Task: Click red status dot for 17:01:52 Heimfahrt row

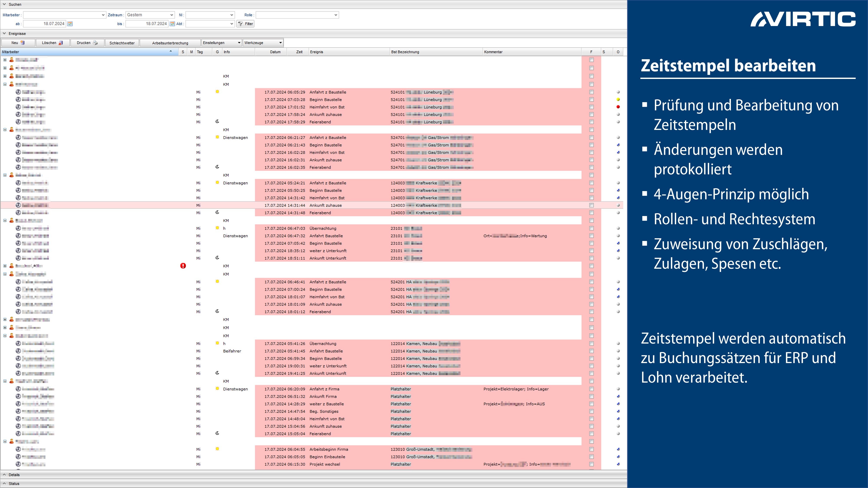Action: point(618,107)
